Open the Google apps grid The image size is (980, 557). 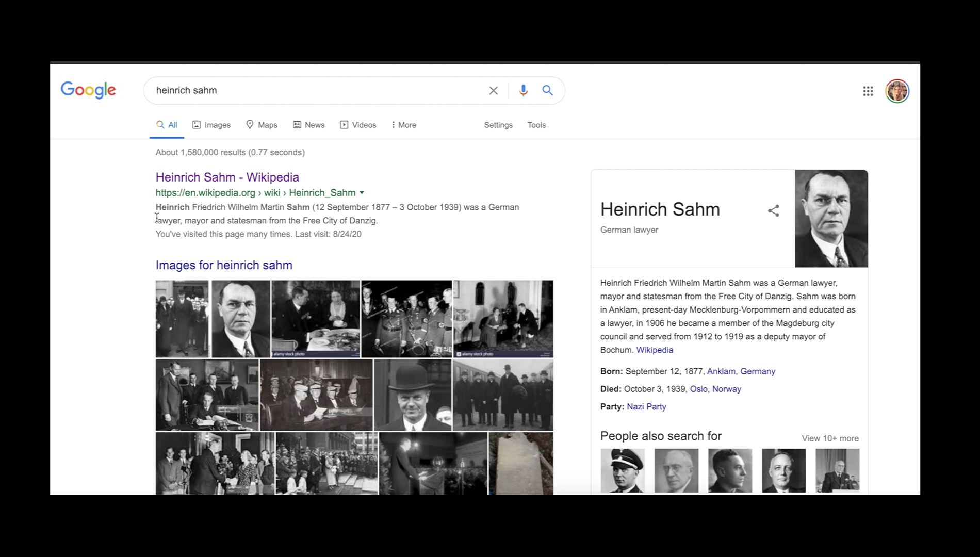click(x=868, y=91)
